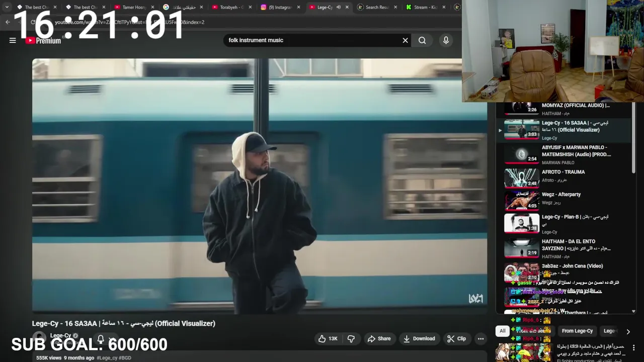Screen dimensions: 644x362
Task: Mute audio on the Lege-Cy tab
Action: coord(338,7)
